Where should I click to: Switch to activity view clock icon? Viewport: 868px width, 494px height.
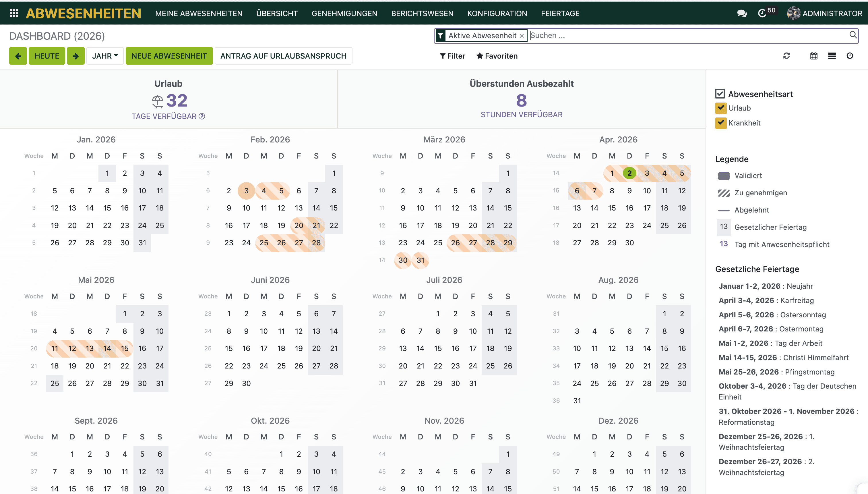click(850, 56)
